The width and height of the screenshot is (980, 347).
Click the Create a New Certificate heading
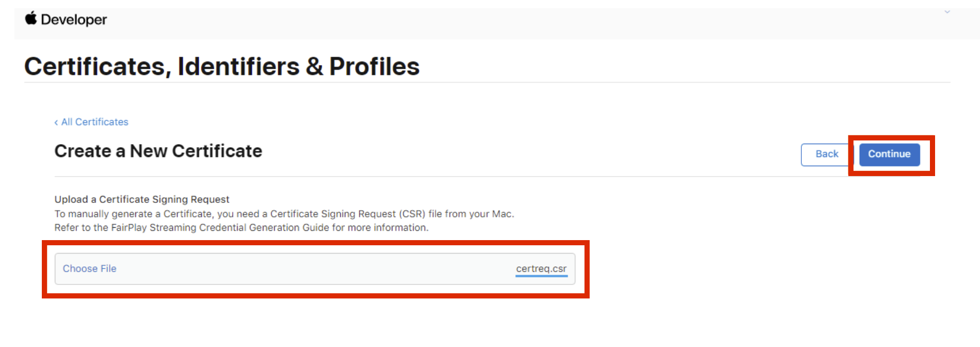point(158,151)
